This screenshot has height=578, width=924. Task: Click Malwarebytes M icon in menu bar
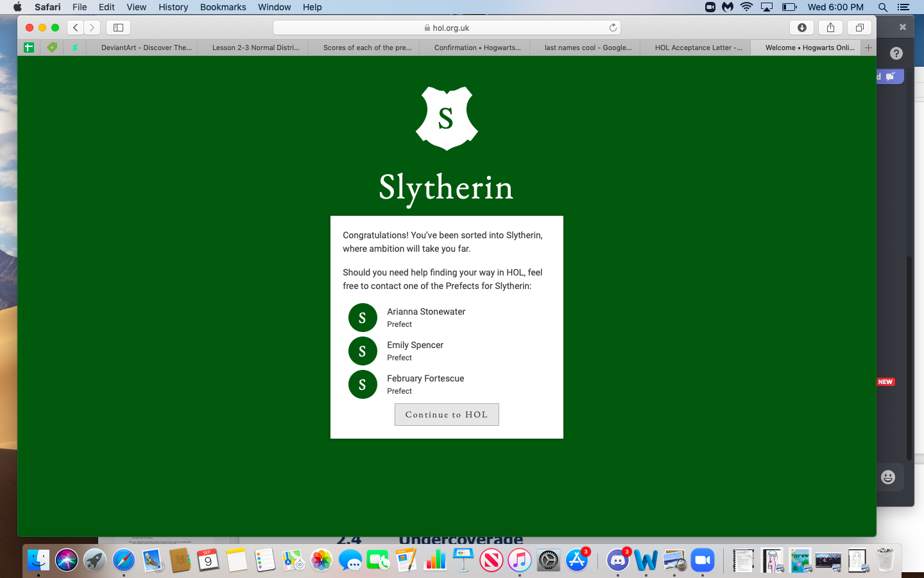pyautogui.click(x=728, y=7)
